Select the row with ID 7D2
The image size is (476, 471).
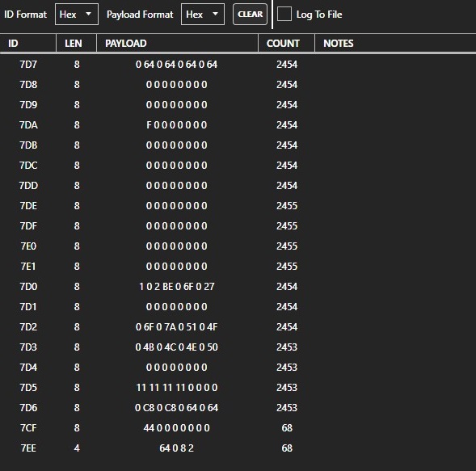[238, 327]
